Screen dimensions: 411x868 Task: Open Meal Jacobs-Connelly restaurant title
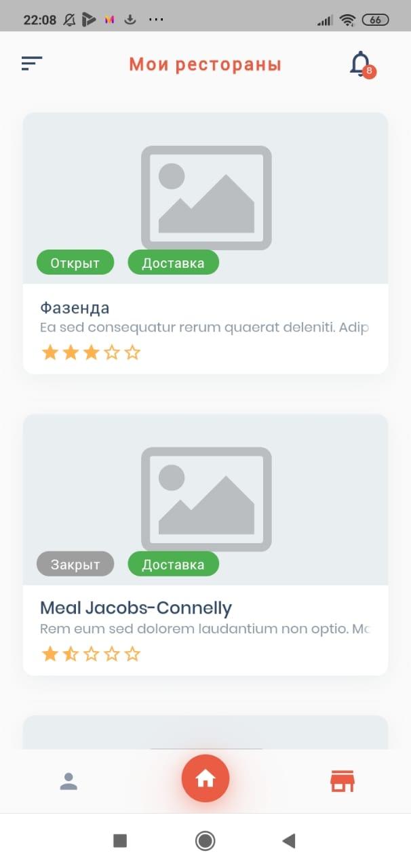click(x=136, y=608)
